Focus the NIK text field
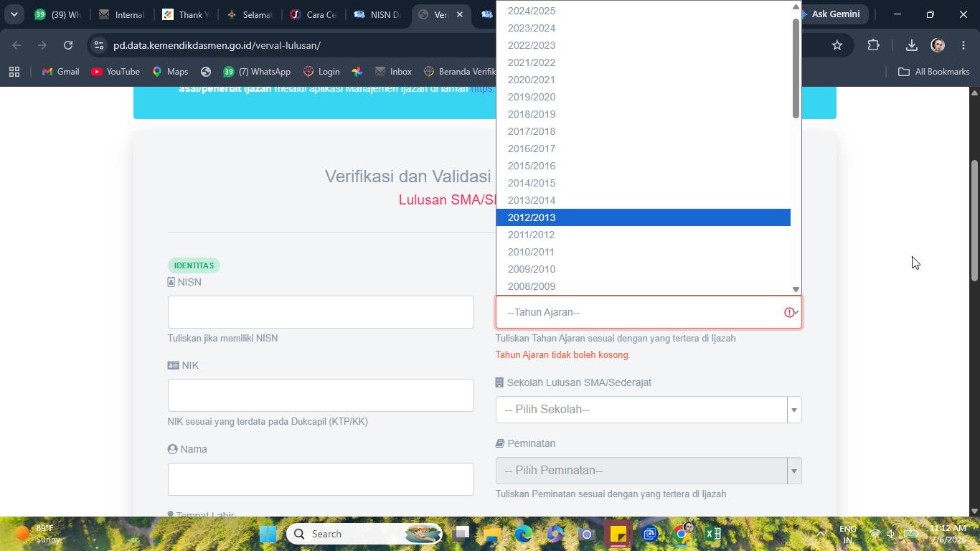This screenshot has width=980, height=551. [321, 395]
